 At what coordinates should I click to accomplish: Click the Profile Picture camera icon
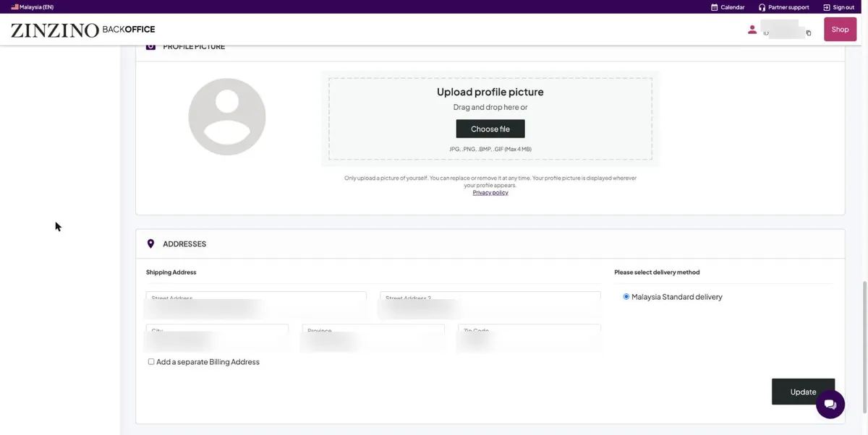click(x=150, y=46)
